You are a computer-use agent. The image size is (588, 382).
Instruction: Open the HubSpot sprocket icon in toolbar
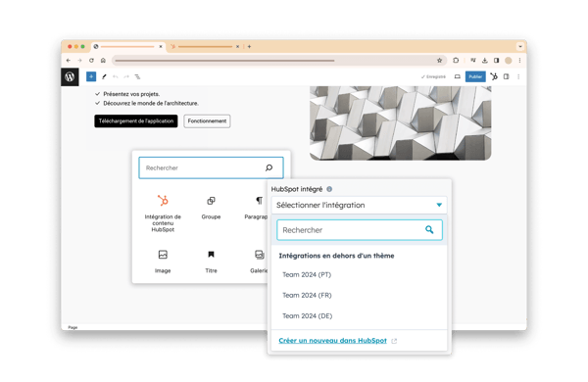point(494,76)
